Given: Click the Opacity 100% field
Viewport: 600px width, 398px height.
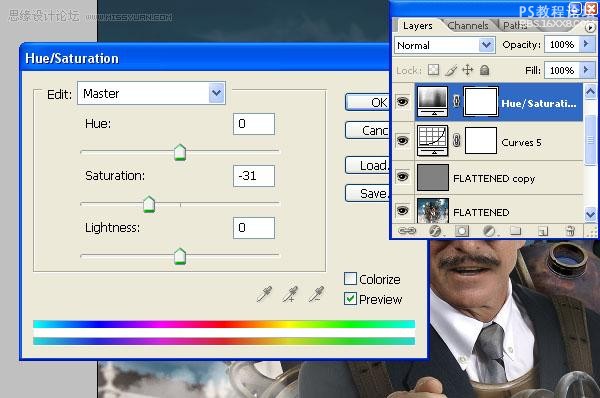Looking at the screenshot, I should pyautogui.click(x=562, y=44).
